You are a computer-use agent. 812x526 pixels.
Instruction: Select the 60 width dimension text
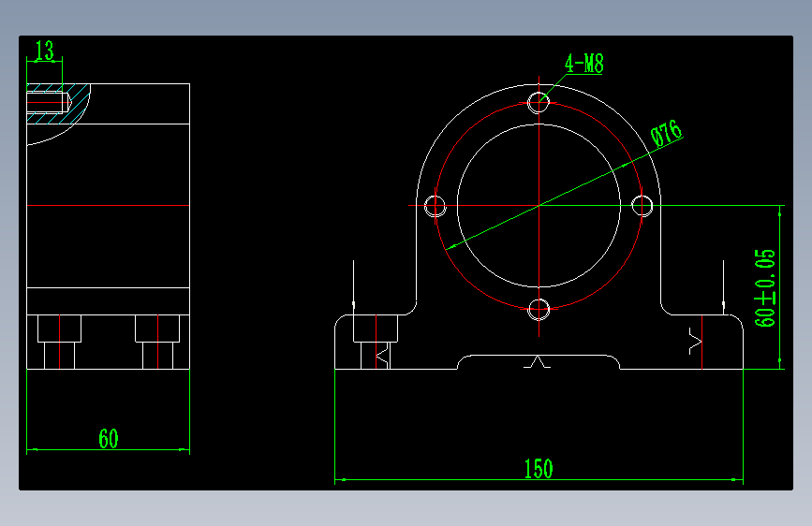click(109, 439)
